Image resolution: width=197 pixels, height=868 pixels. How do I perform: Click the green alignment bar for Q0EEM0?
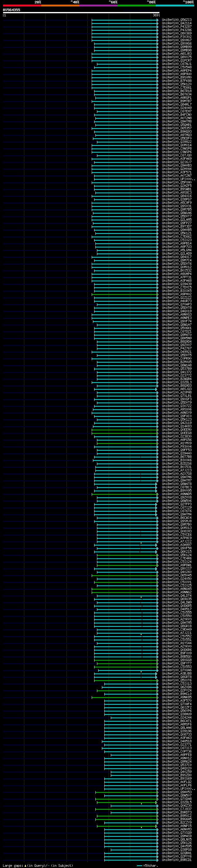coord(125,430)
